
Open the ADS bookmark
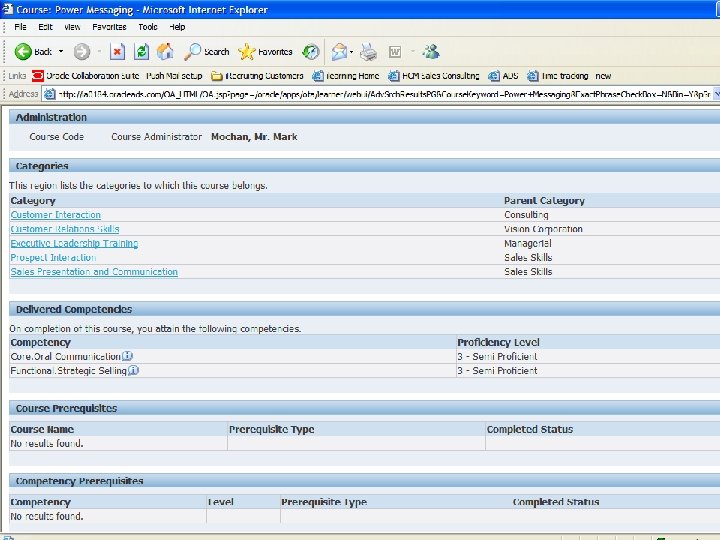coord(503,76)
